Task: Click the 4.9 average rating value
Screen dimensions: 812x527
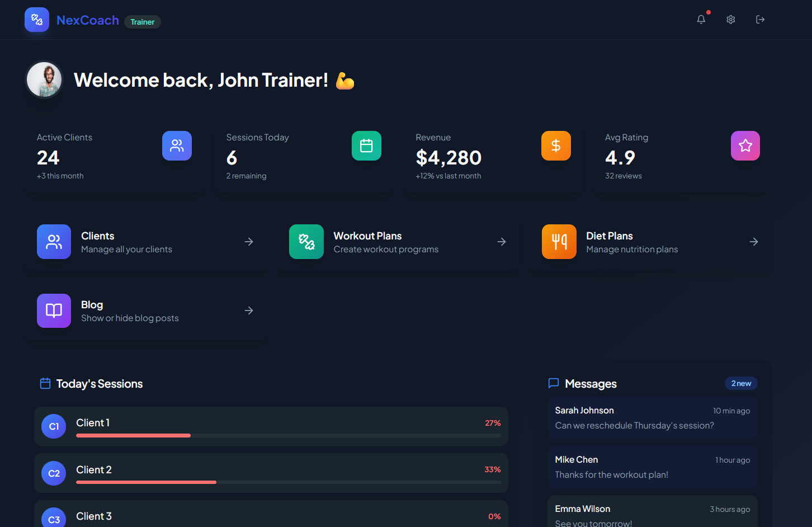Action: click(x=620, y=158)
